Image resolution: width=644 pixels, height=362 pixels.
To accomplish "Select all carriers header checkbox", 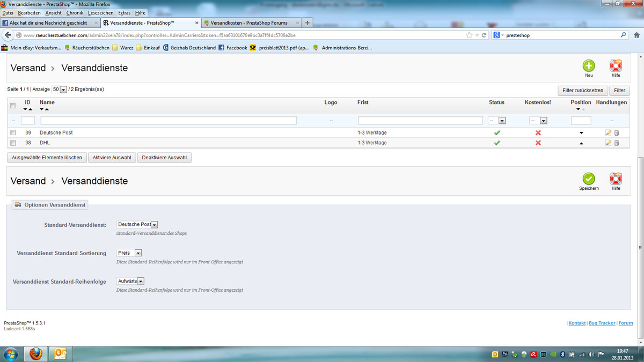I will tap(13, 106).
